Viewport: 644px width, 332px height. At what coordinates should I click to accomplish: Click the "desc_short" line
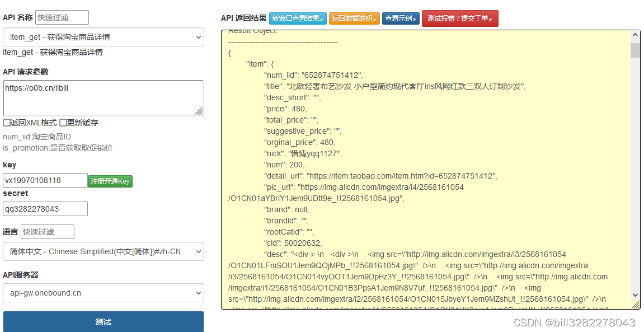(293, 98)
